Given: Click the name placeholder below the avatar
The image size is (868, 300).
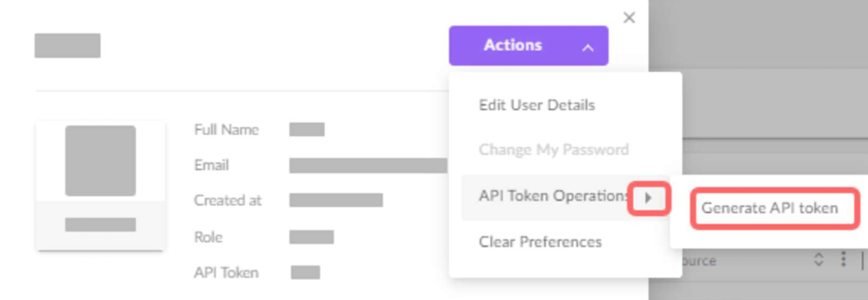Looking at the screenshot, I should point(100,225).
